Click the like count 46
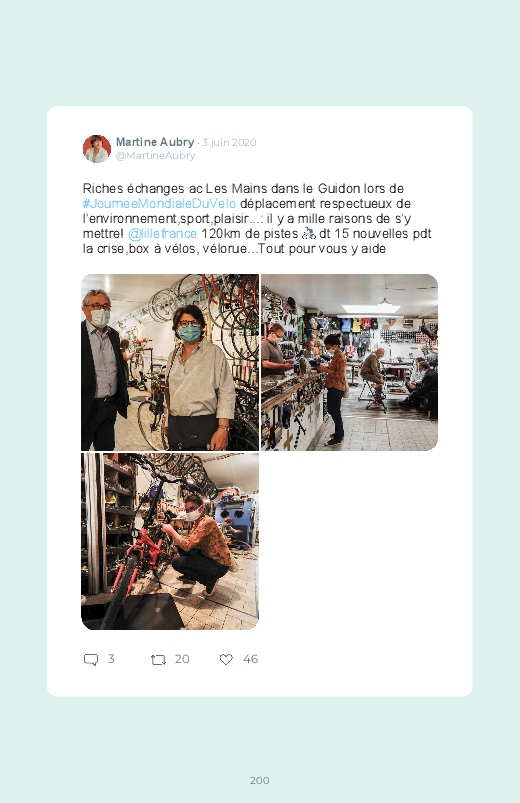The image size is (520, 803). coord(251,659)
